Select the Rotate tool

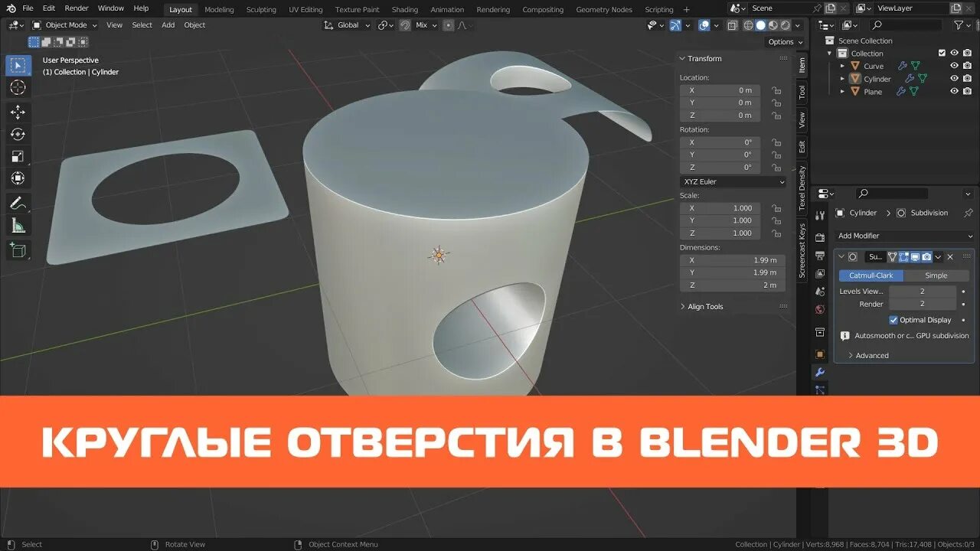click(18, 135)
